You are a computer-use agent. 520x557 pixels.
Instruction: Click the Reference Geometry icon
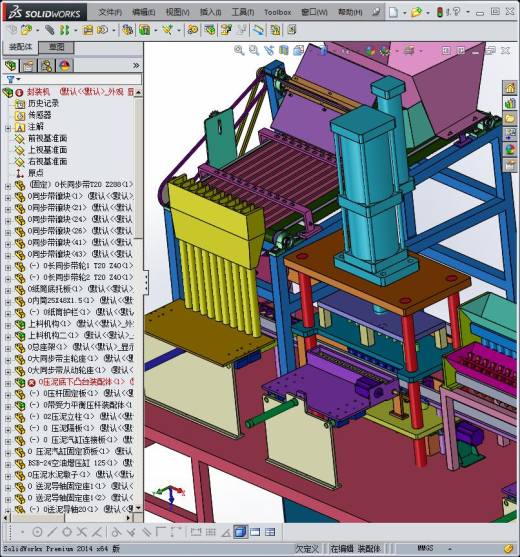click(167, 30)
